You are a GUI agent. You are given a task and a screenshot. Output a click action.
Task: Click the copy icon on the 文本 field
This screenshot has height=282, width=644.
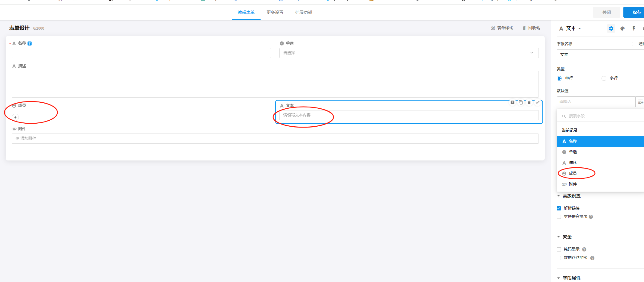tap(521, 102)
